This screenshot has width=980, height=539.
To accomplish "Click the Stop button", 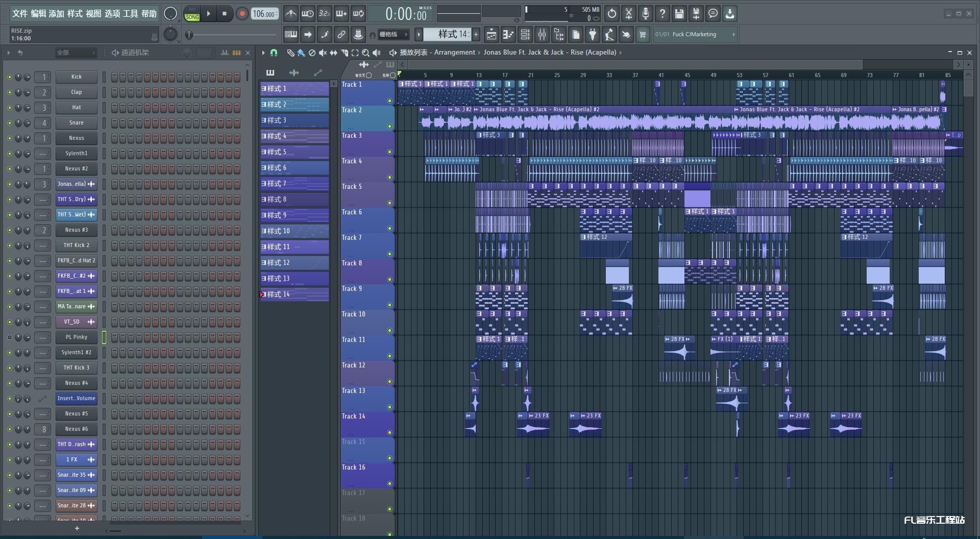I will click(x=225, y=14).
